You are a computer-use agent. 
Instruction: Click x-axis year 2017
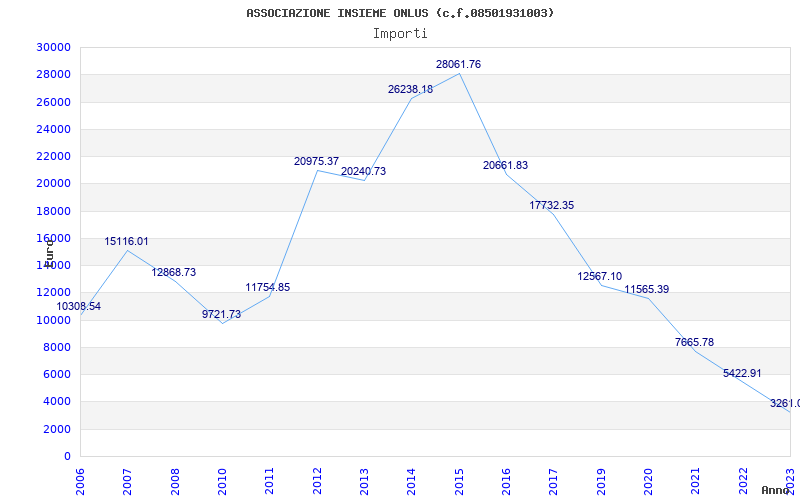[x=554, y=481]
